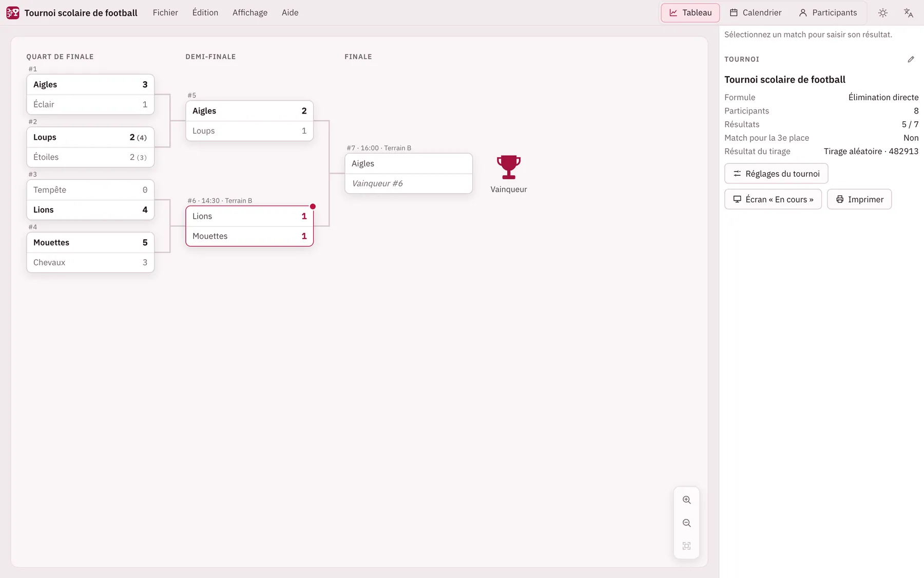The image size is (924, 578).
Task: Select Tempête row in match #3
Action: tap(90, 190)
